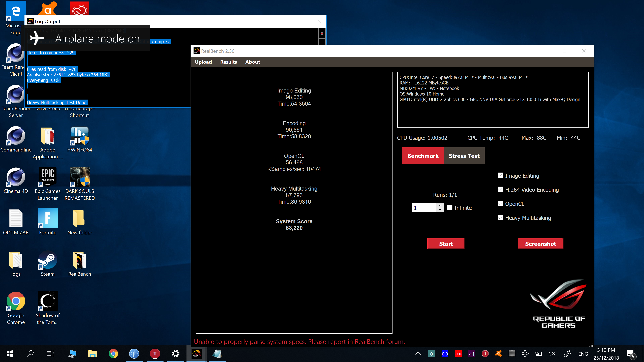Click the battery tray icon
This screenshot has height=362, width=644.
[539, 353]
